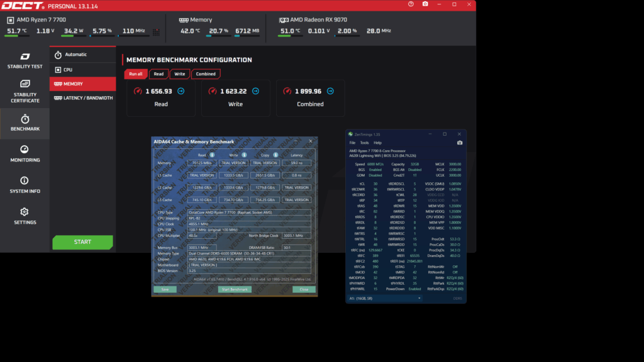Click the AMD Ryzen 7 7700 CPU icon
The width and height of the screenshot is (644, 362).
11,19
